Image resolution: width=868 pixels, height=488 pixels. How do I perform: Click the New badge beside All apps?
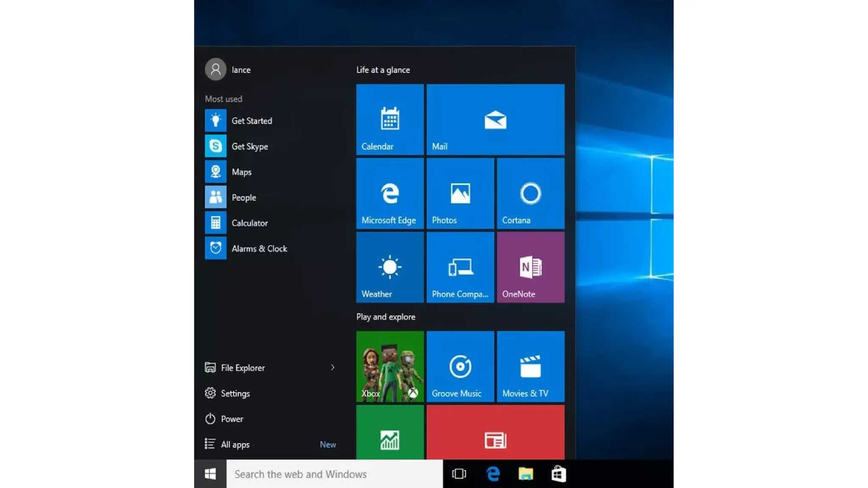tap(328, 444)
